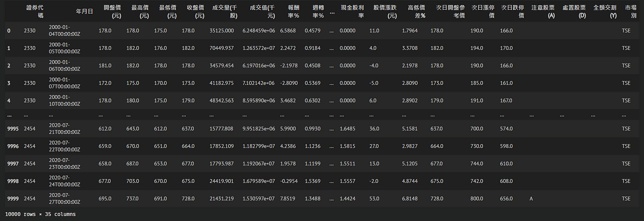Image resolution: width=644 pixels, height=221 pixels.
Task: Select the date cell 2000-01-04T00:00:00Z
Action: [x=64, y=30]
